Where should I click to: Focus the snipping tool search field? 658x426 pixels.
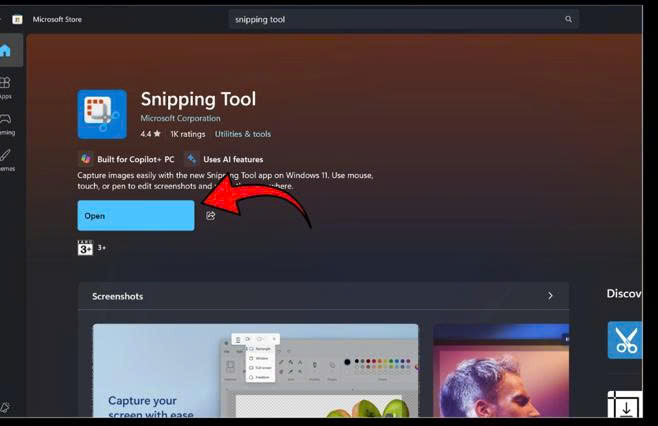pos(404,19)
